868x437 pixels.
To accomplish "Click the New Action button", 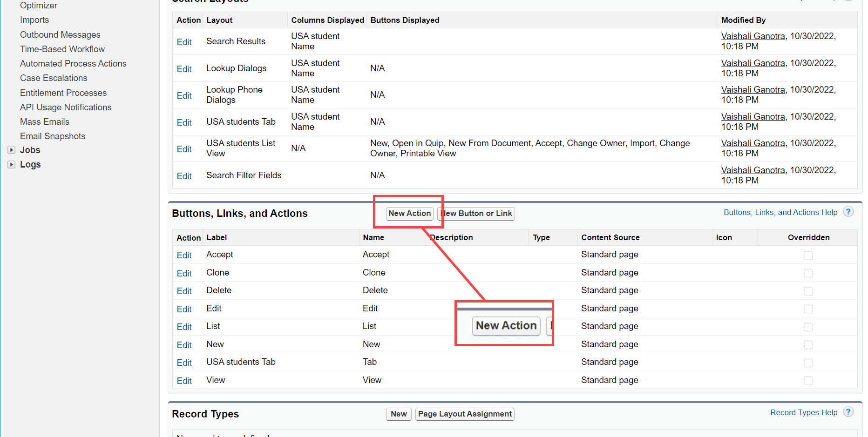I will point(410,214).
